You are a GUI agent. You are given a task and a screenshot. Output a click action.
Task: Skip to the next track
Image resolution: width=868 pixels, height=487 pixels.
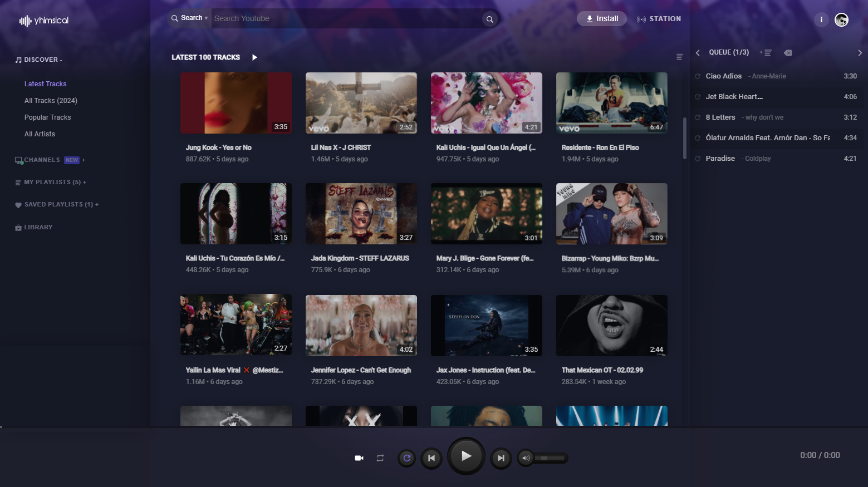(501, 458)
